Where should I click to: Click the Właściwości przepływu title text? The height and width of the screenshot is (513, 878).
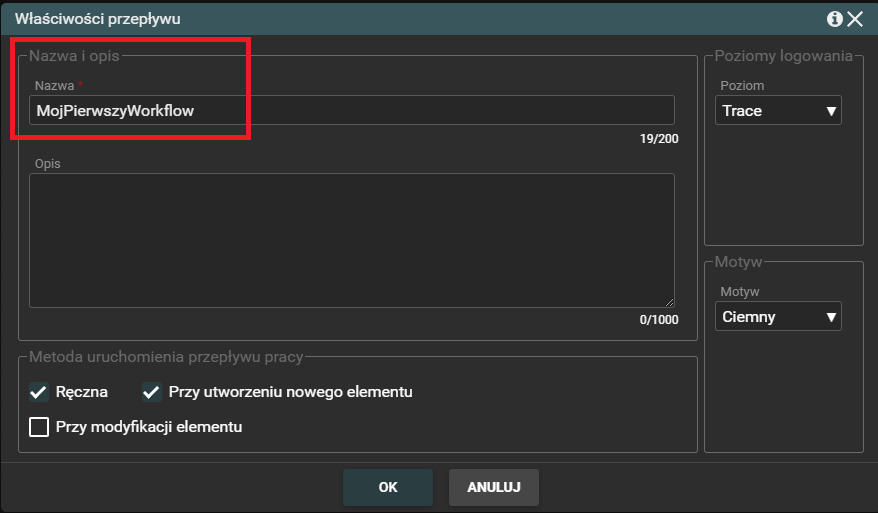point(98,19)
